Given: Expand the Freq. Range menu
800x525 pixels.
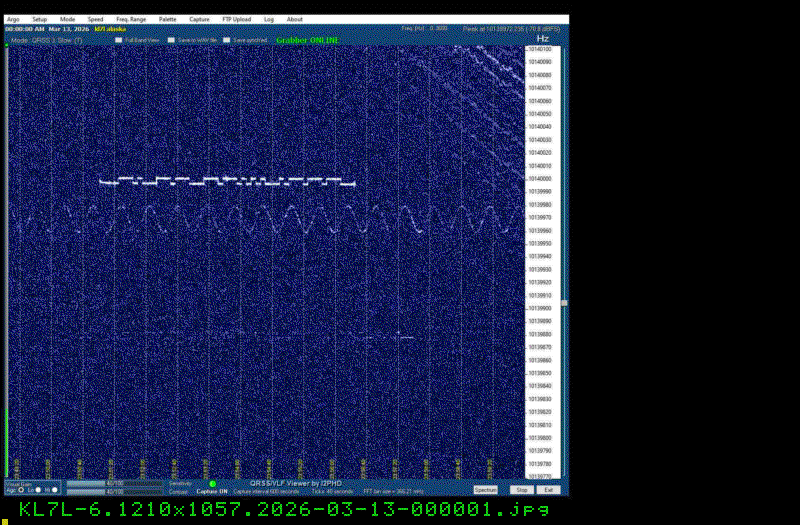Looking at the screenshot, I should 130,19.
